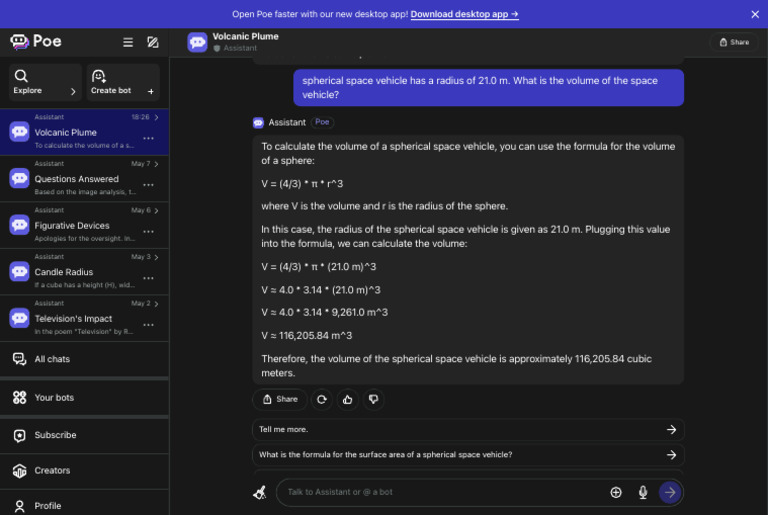Select the 'Tell me more.' suggestion

point(468,429)
